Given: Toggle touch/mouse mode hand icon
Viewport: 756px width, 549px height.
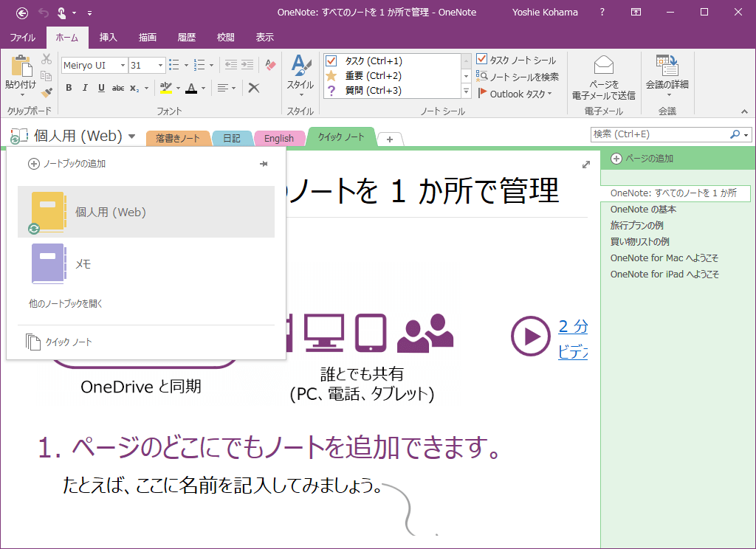Looking at the screenshot, I should [x=62, y=13].
